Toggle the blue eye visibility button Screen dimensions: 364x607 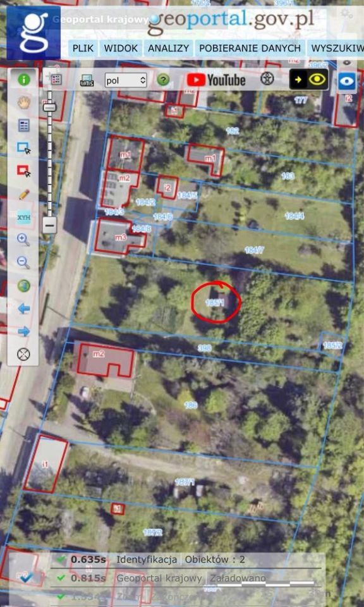[347, 82]
